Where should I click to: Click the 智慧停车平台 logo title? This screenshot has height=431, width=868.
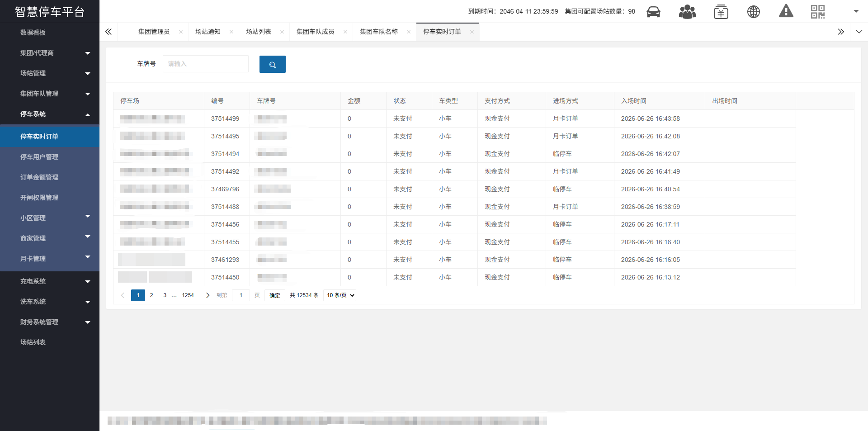[50, 12]
